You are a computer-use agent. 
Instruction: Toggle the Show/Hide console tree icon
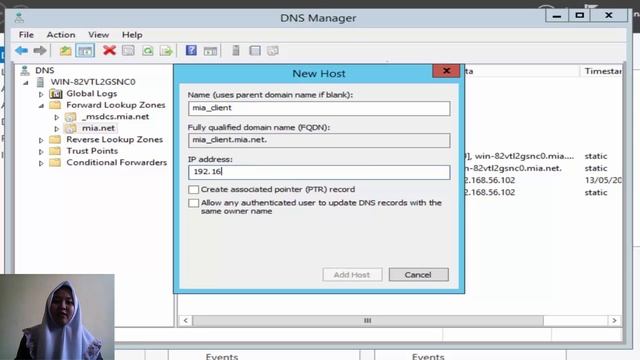coord(85,51)
